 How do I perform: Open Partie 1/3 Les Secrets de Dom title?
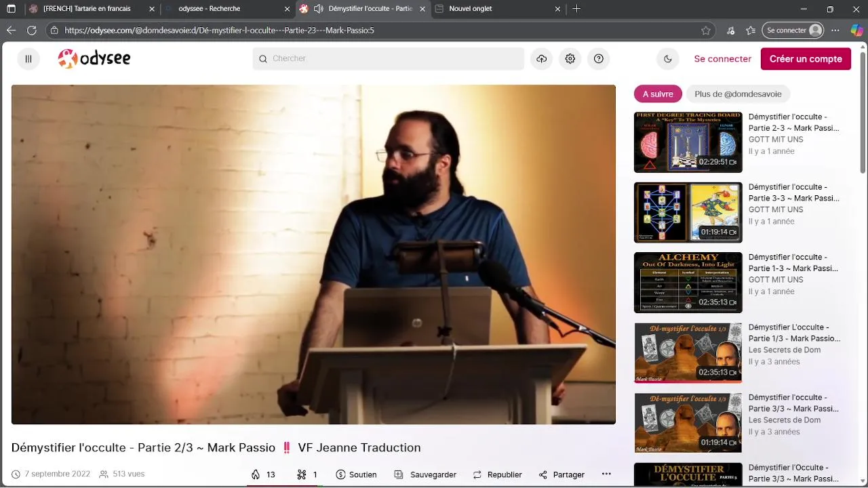(x=794, y=332)
